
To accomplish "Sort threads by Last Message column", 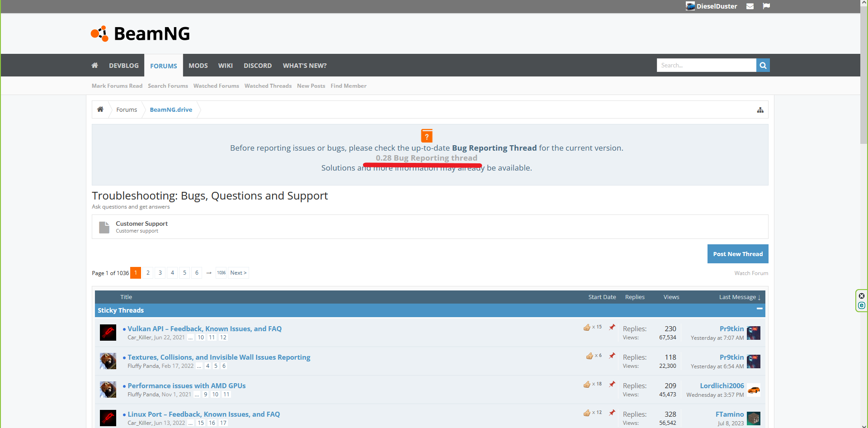I will [x=740, y=297].
